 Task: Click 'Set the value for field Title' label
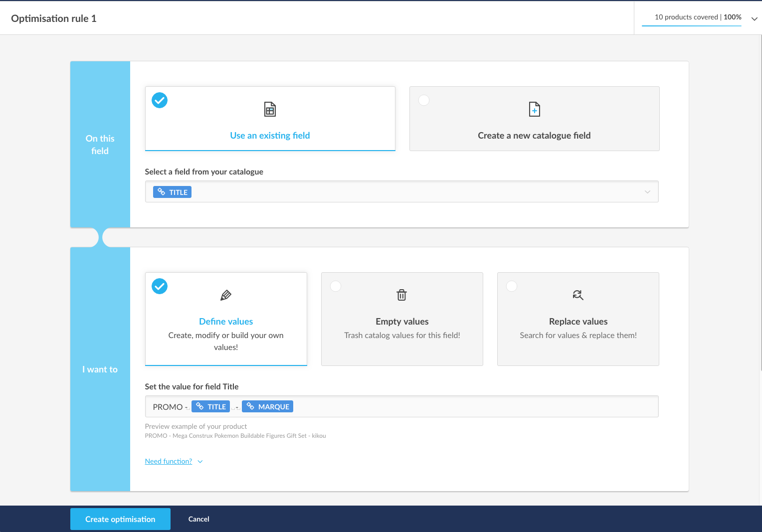[x=191, y=386]
